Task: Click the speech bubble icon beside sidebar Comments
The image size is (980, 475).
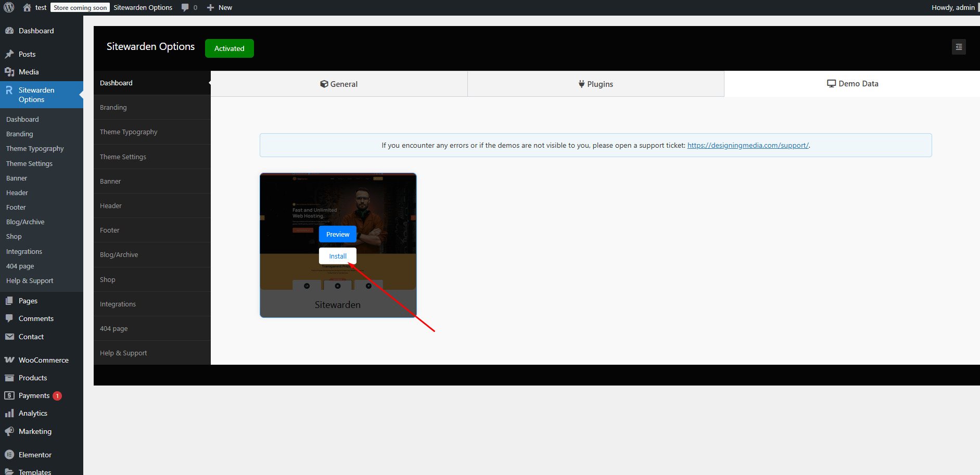Action: pyautogui.click(x=9, y=318)
